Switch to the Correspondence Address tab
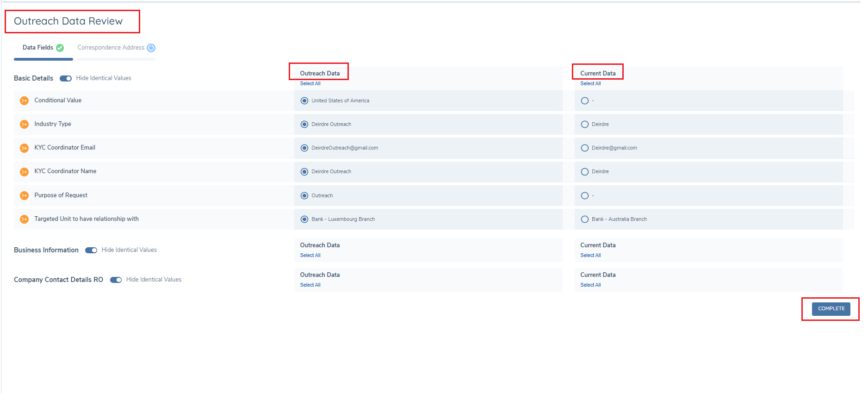The image size is (868, 401). pos(111,48)
